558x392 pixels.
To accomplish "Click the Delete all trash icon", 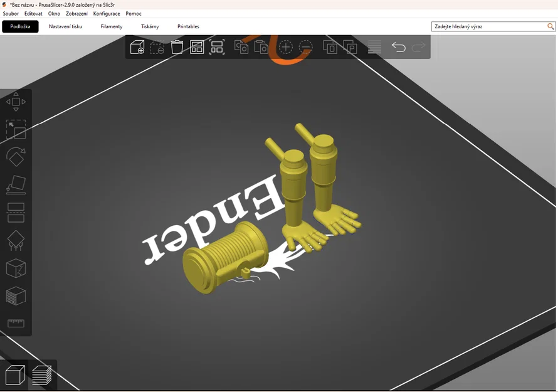I will point(177,47).
